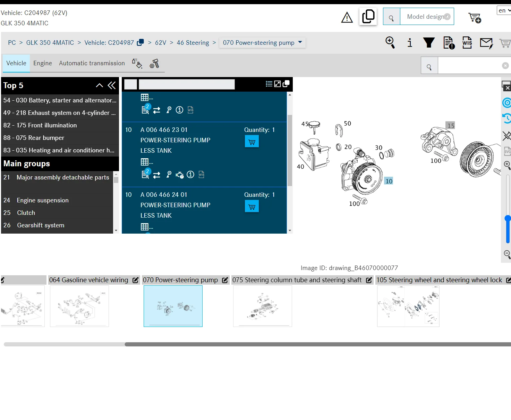Image resolution: width=511 pixels, height=420 pixels.
Task: Click the paint can tab icon
Action: (x=137, y=63)
